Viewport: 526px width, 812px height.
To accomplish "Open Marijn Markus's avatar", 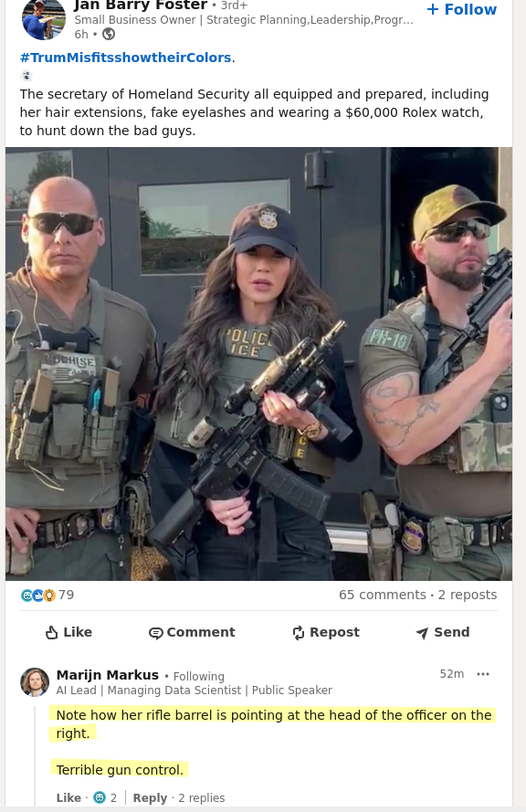I will click(35, 682).
